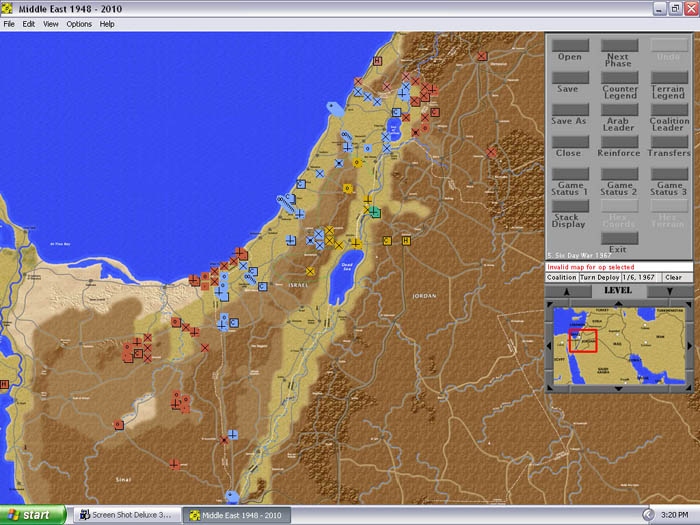Pan the minimap east with the right arrow

point(689,346)
